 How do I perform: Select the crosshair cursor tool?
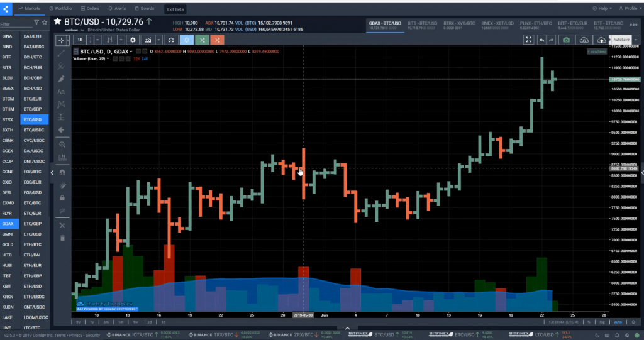(61, 40)
